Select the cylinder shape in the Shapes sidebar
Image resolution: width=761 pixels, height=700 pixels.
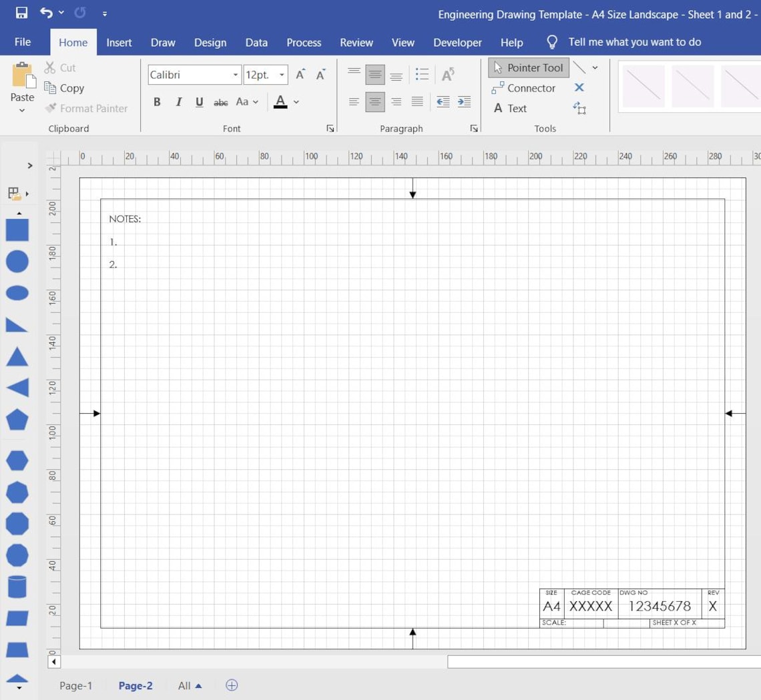point(17,587)
